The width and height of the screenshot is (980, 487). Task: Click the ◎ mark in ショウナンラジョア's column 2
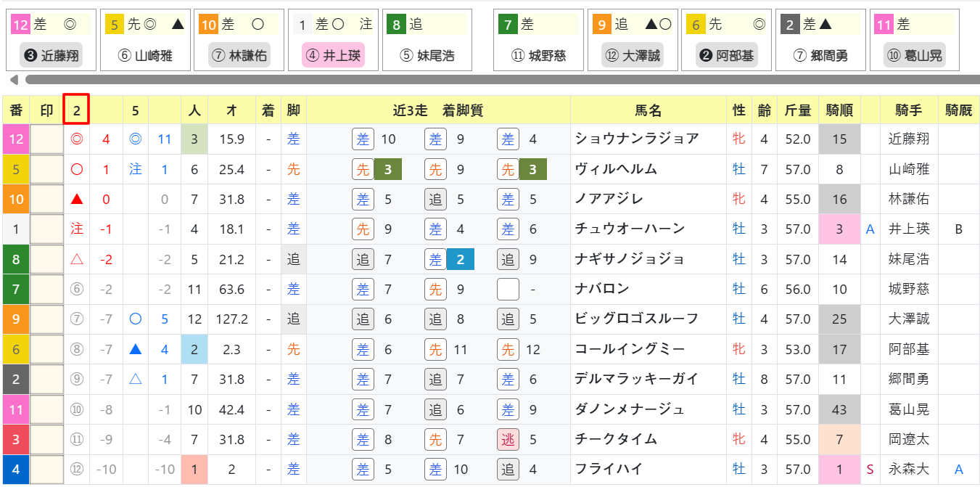(76, 139)
